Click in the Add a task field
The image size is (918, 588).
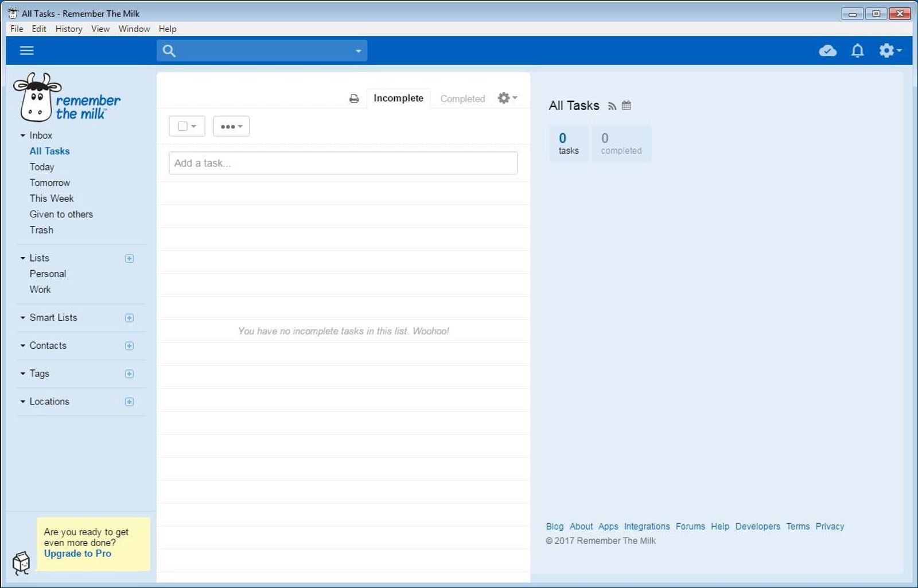(x=343, y=163)
